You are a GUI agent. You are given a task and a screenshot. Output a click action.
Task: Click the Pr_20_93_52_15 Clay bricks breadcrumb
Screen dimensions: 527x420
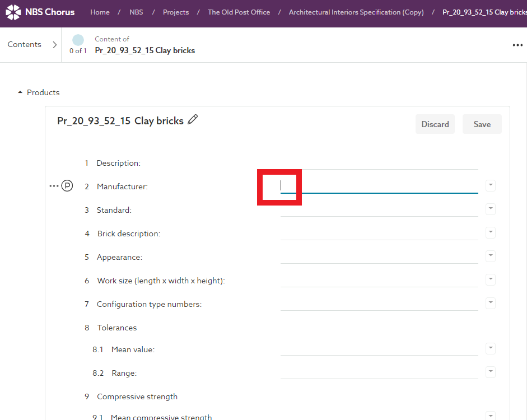484,12
